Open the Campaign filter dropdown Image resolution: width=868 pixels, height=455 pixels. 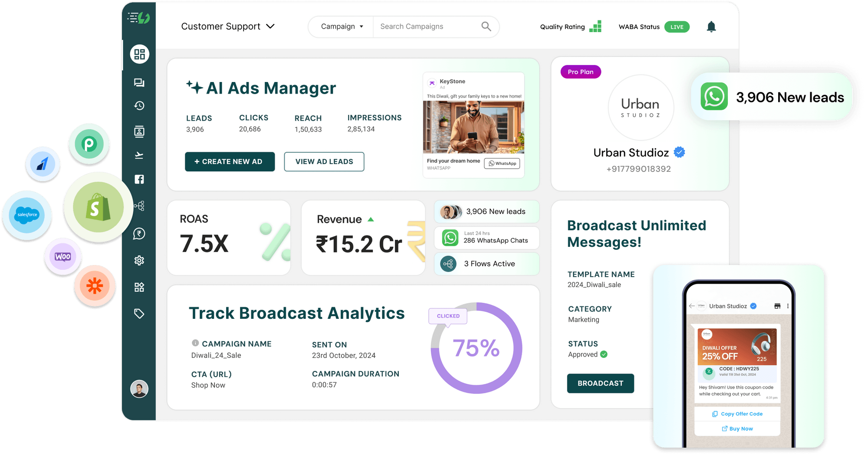[342, 26]
